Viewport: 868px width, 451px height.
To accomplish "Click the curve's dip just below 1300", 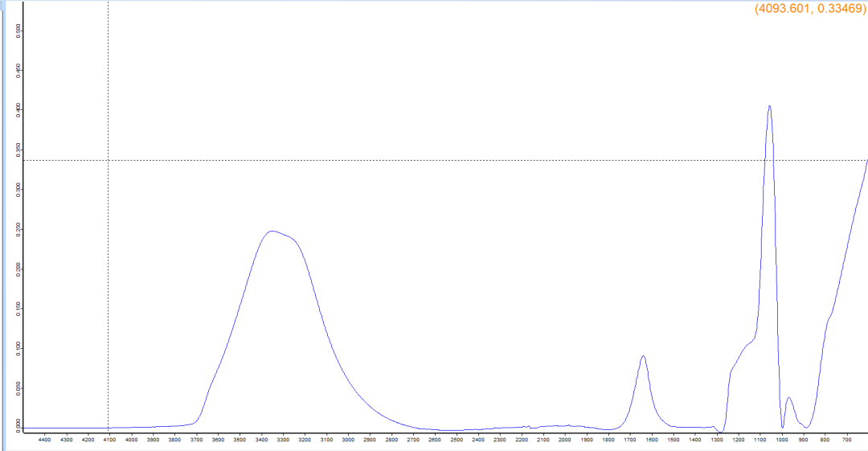I will 719,432.
